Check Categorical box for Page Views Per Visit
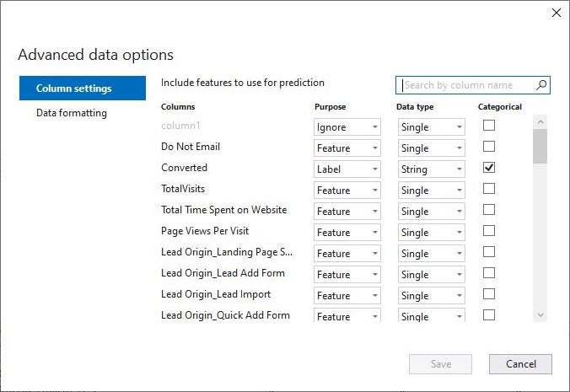570x392 pixels. [x=489, y=231]
